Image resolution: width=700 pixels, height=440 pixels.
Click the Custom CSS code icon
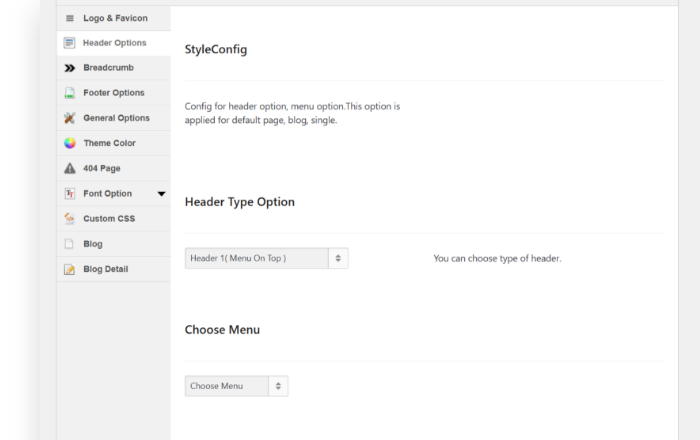coord(69,219)
